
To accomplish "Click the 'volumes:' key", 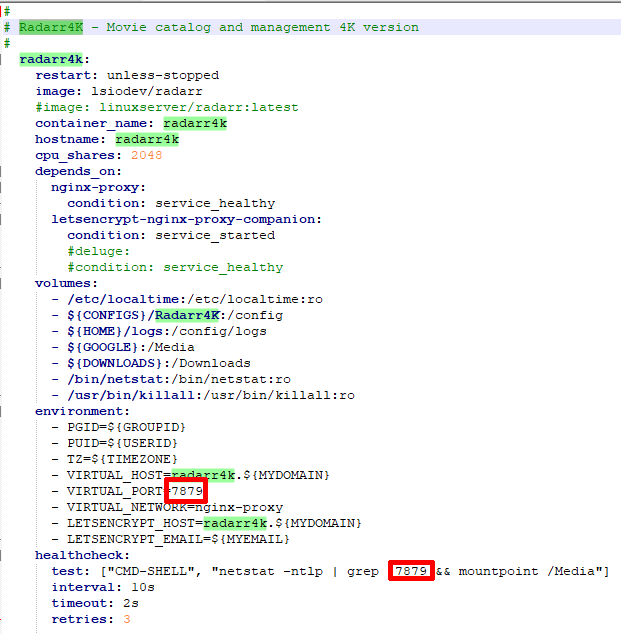I will coord(66,283).
